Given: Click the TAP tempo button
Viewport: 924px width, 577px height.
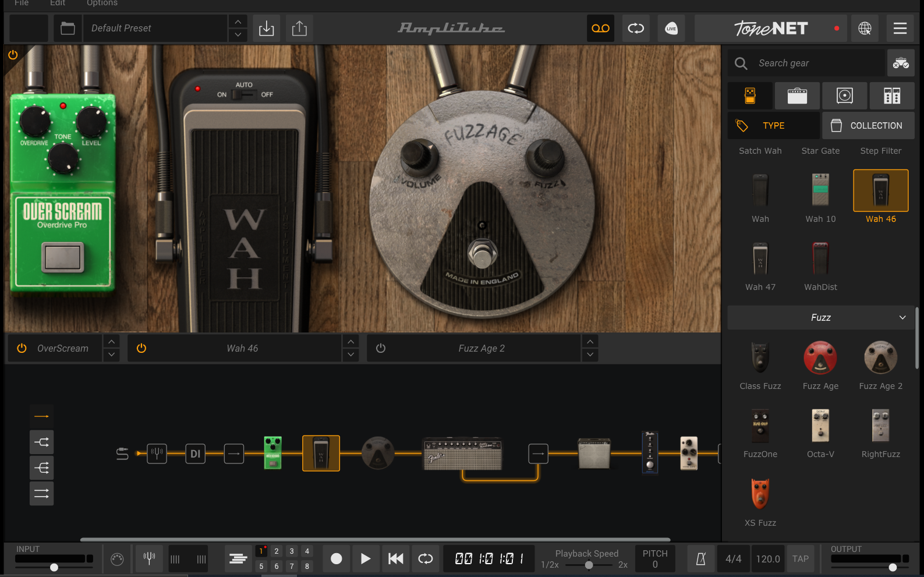Looking at the screenshot, I should click(801, 559).
